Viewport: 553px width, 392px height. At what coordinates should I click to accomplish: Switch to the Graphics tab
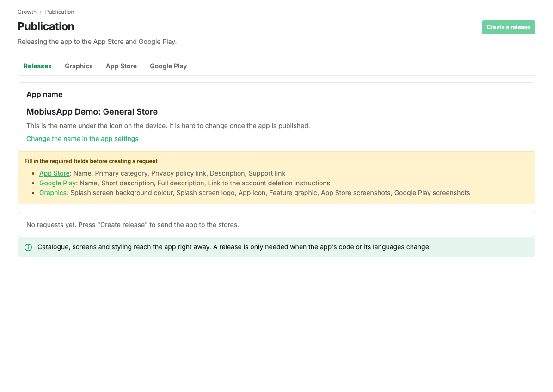[x=79, y=66]
